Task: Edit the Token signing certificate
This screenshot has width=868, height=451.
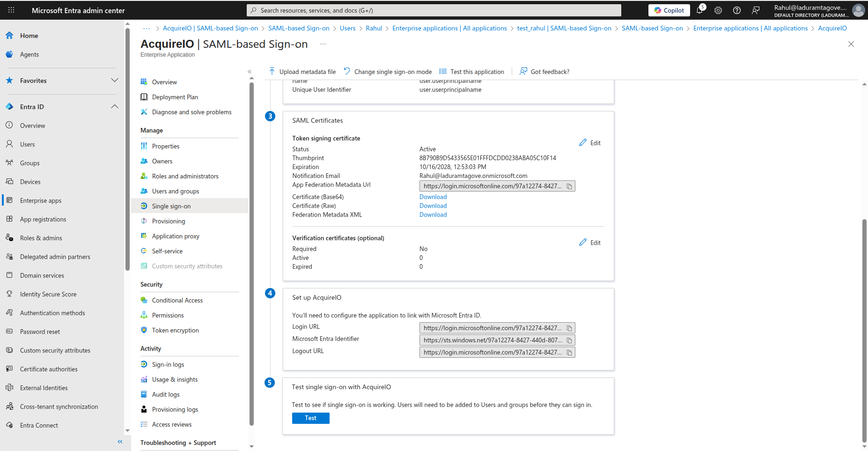Action: tap(590, 143)
